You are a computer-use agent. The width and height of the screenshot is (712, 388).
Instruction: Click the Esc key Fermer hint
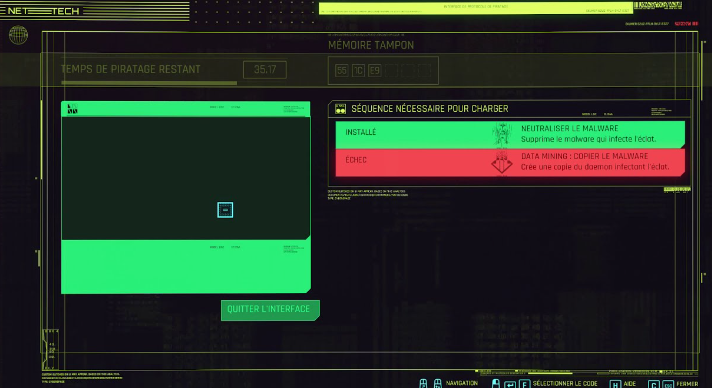click(668, 384)
